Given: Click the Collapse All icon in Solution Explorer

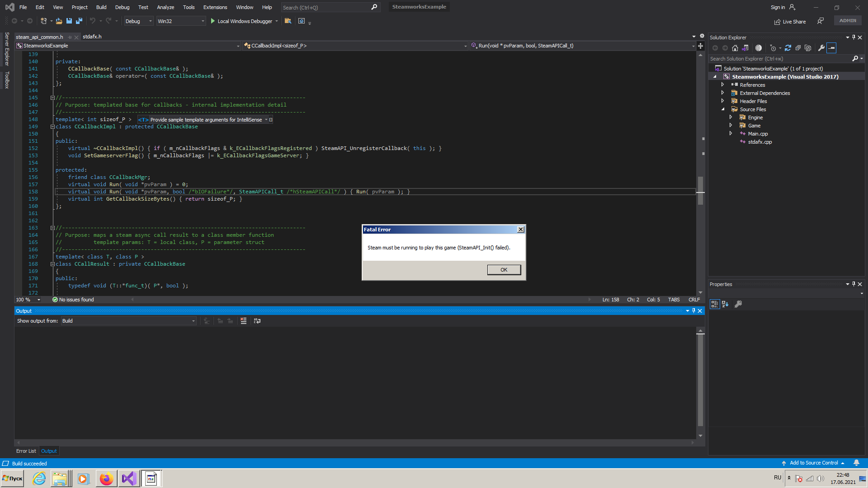Looking at the screenshot, I should pos(798,48).
